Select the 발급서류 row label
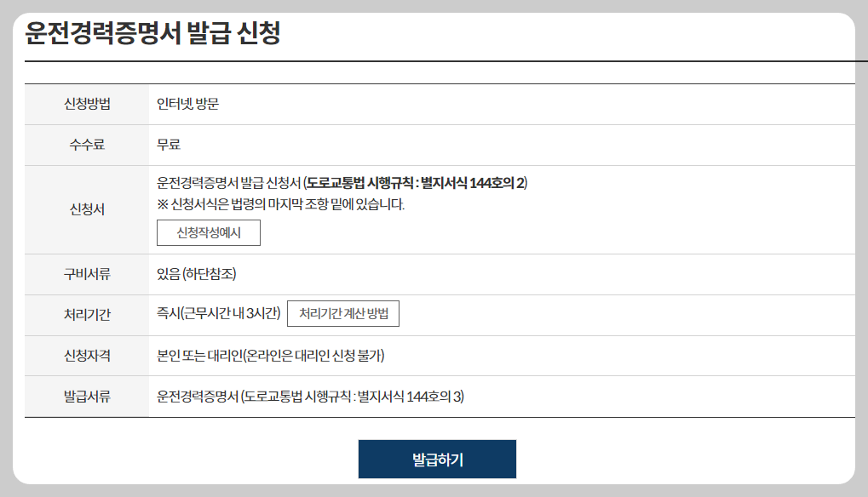 tap(86, 397)
